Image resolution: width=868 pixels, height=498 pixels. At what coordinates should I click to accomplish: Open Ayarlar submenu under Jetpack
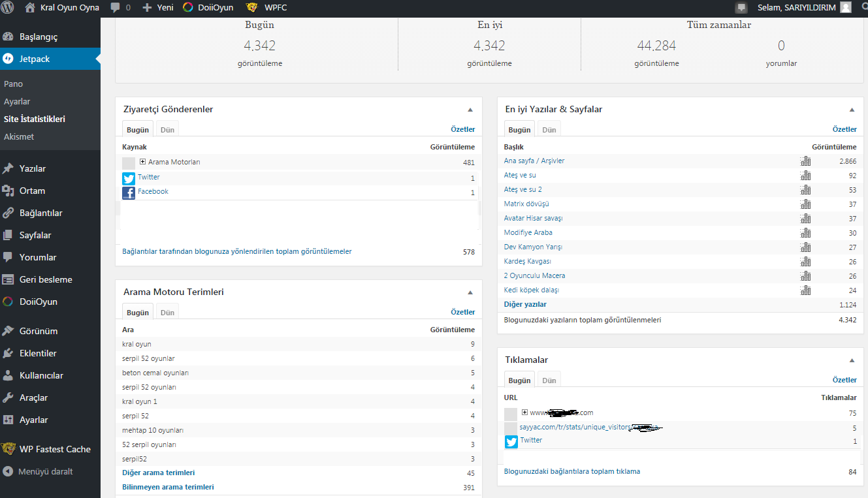[x=17, y=102]
